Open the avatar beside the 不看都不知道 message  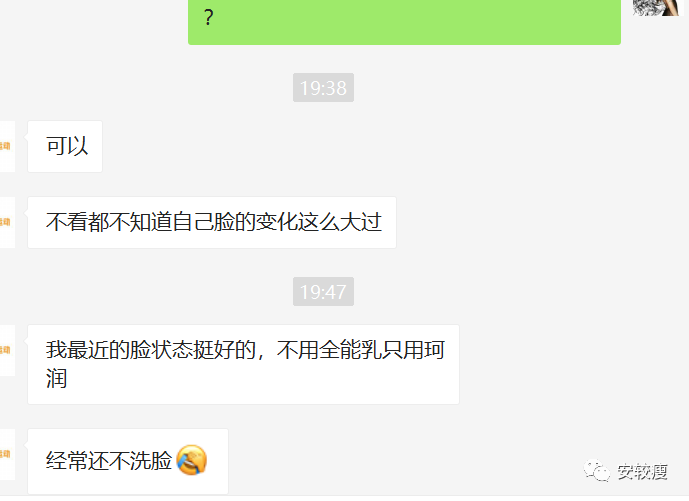point(7,222)
